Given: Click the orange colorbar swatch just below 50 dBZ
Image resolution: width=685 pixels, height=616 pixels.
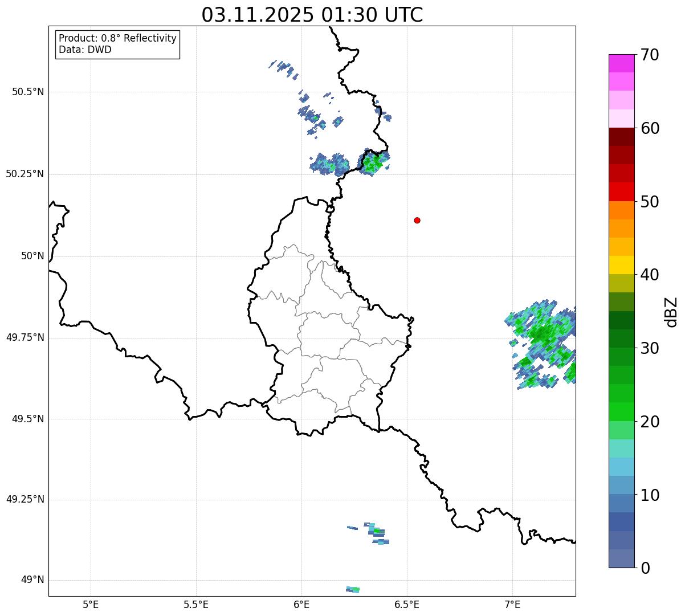Looking at the screenshot, I should [x=621, y=210].
